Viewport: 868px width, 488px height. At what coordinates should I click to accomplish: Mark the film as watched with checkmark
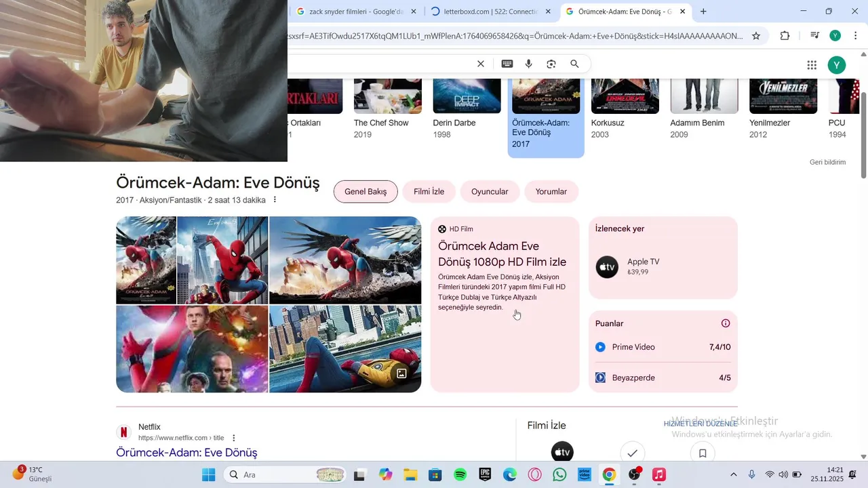(x=633, y=453)
